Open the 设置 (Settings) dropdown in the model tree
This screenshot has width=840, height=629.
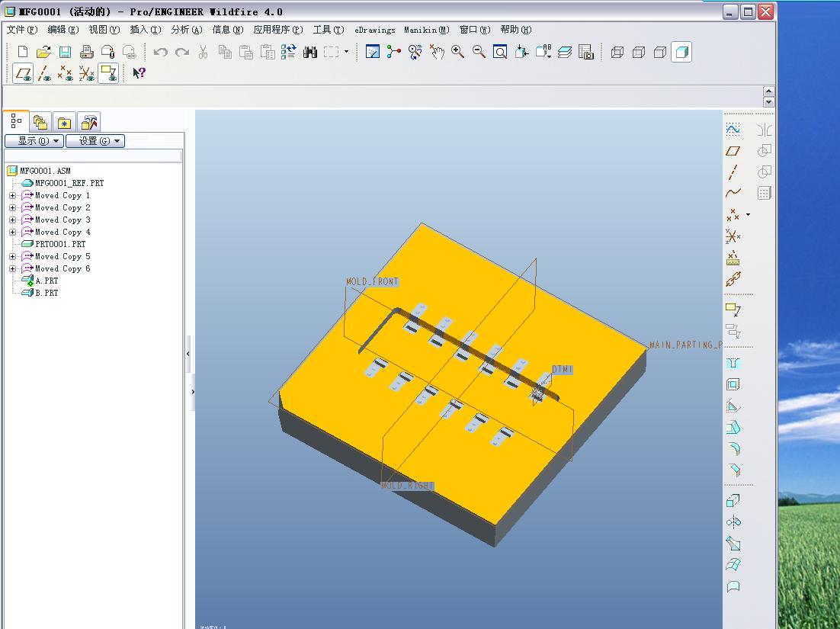click(95, 141)
